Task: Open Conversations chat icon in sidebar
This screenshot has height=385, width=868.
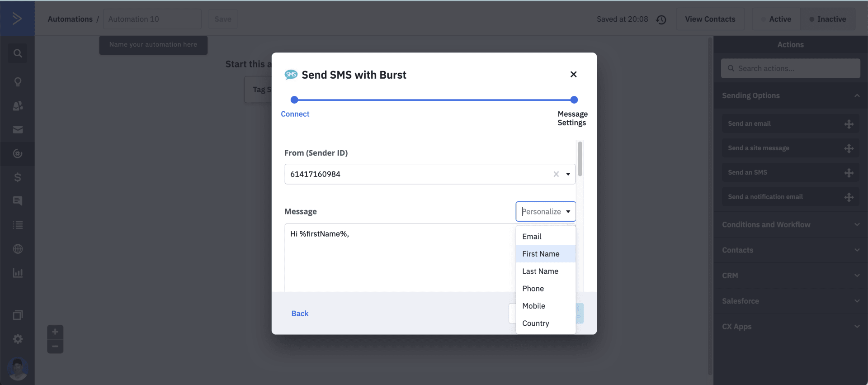Action: tap(18, 201)
